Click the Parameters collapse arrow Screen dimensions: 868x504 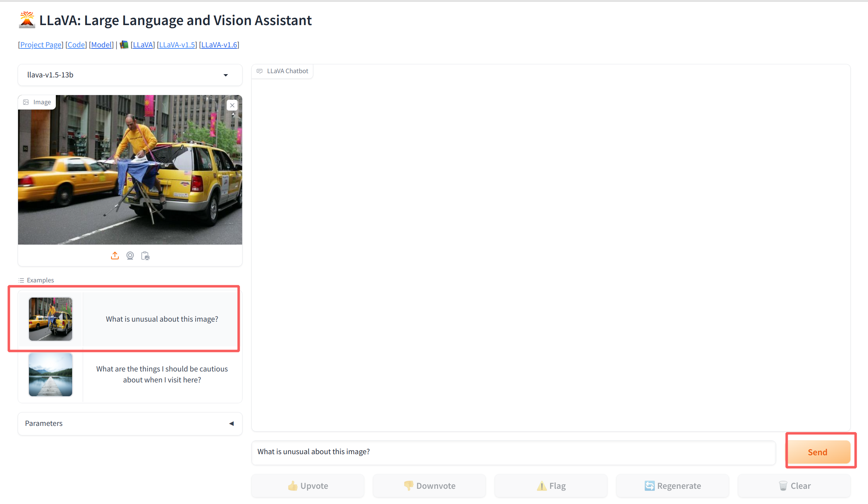tap(232, 423)
